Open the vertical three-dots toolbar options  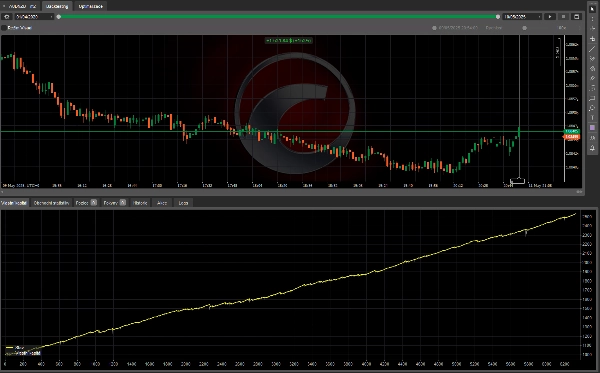[x=592, y=18]
